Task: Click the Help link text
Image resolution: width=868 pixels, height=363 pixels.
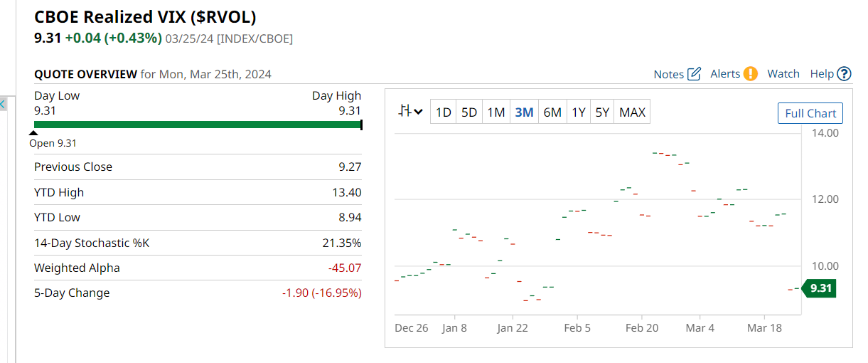Action: pyautogui.click(x=822, y=74)
